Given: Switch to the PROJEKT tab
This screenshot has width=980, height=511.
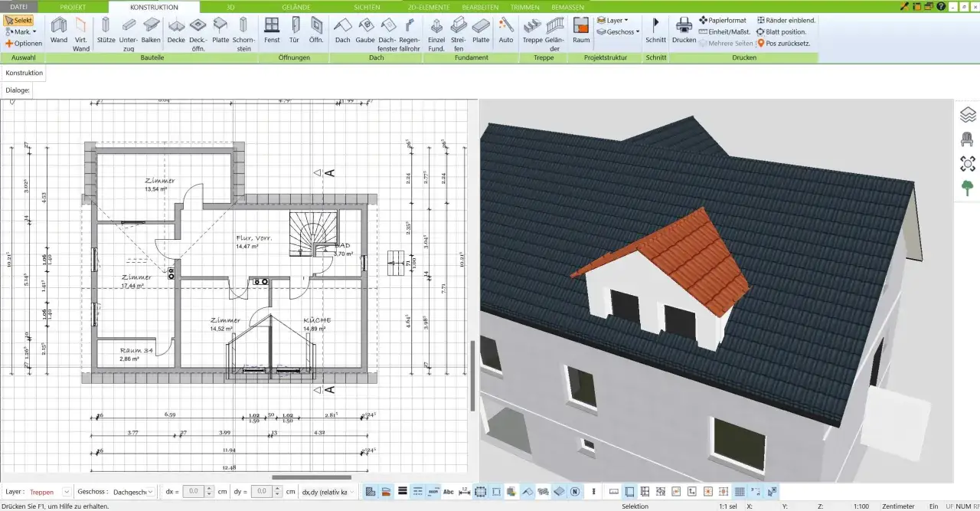Looking at the screenshot, I should pos(73,6).
